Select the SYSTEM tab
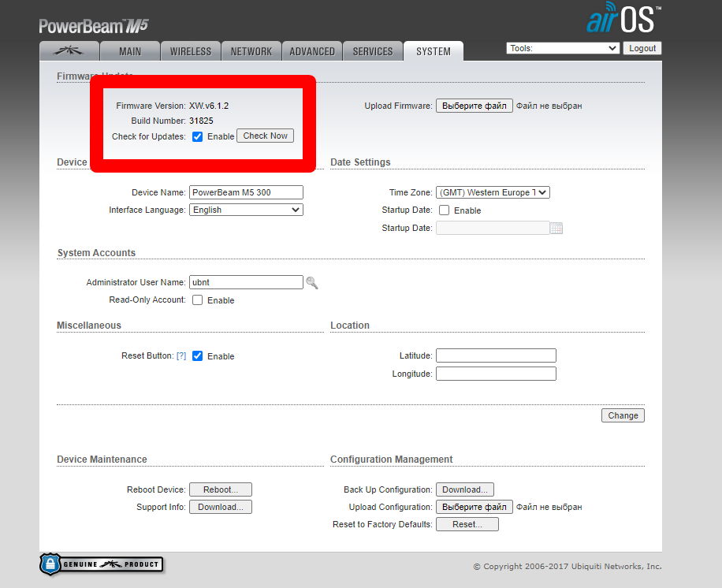 (434, 51)
